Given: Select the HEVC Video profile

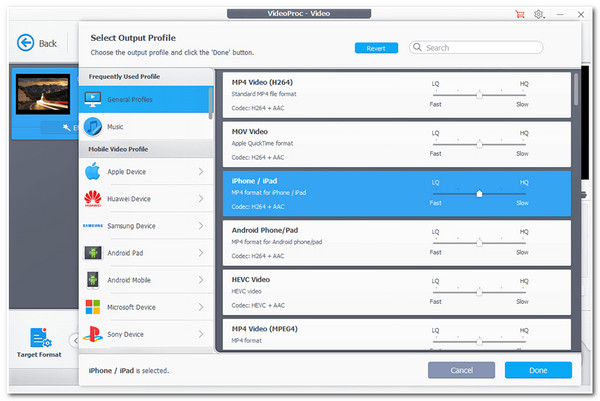Looking at the screenshot, I should 396,292.
